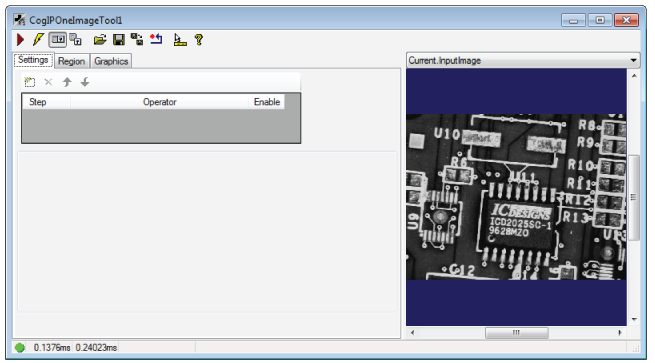Click the 0.1376ms run time value
This screenshot has width=655, height=363.
[x=52, y=348]
